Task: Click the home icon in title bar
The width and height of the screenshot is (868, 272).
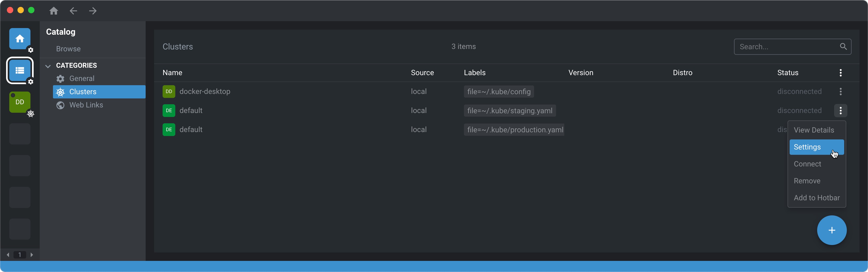Action: (53, 11)
